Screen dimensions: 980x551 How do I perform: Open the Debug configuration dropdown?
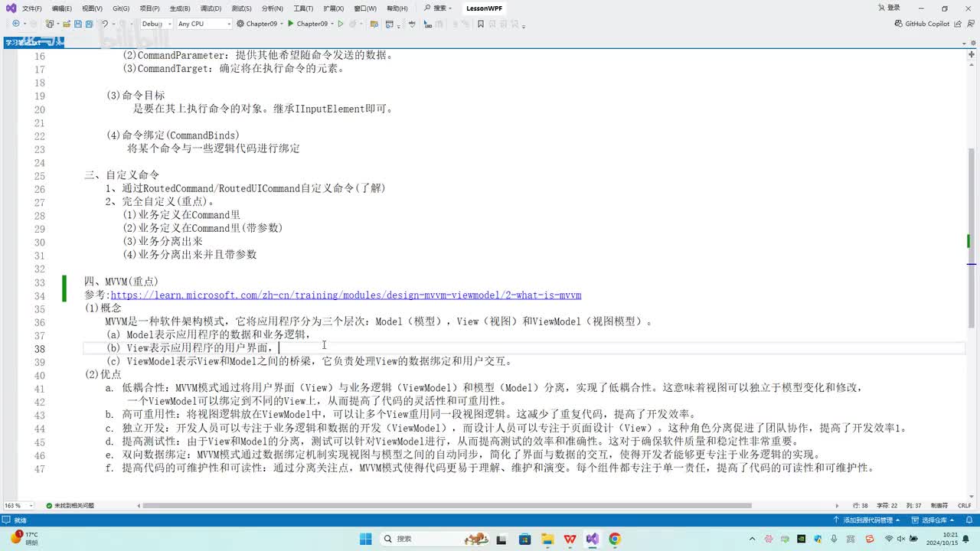coord(156,24)
